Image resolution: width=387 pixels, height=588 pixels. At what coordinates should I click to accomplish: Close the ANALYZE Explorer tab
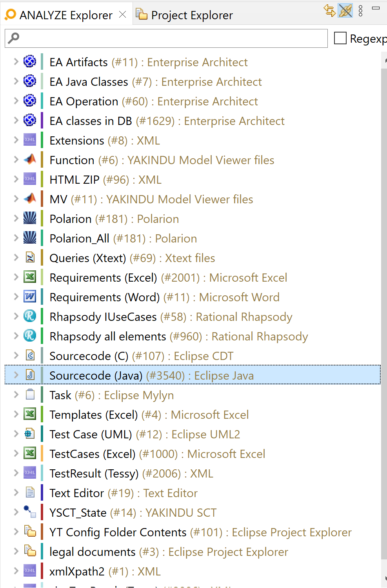(123, 15)
